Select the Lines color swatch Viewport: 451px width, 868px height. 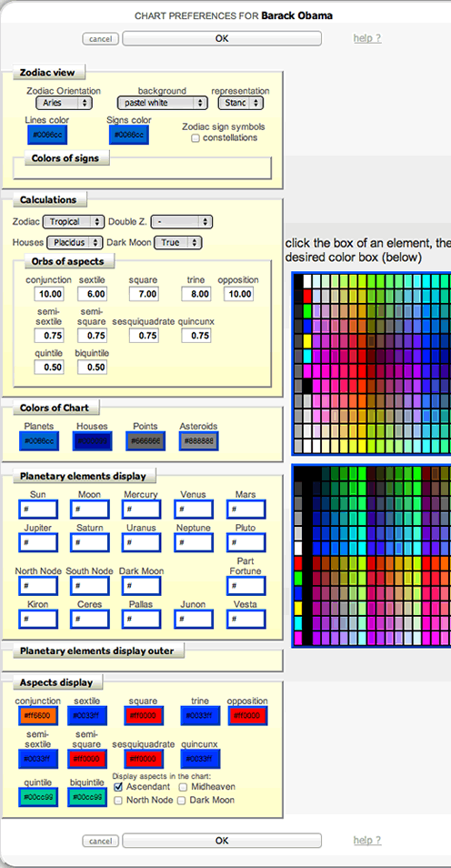47,135
